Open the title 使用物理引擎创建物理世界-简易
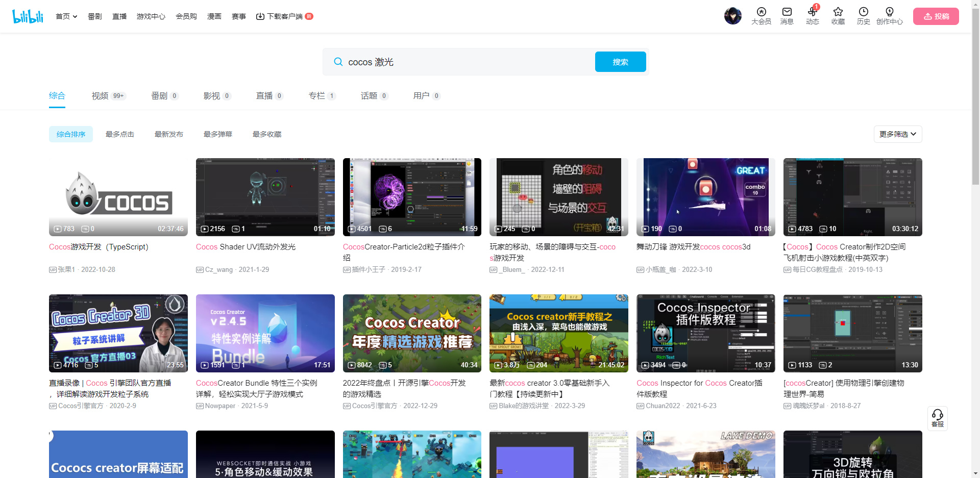 [x=844, y=388]
